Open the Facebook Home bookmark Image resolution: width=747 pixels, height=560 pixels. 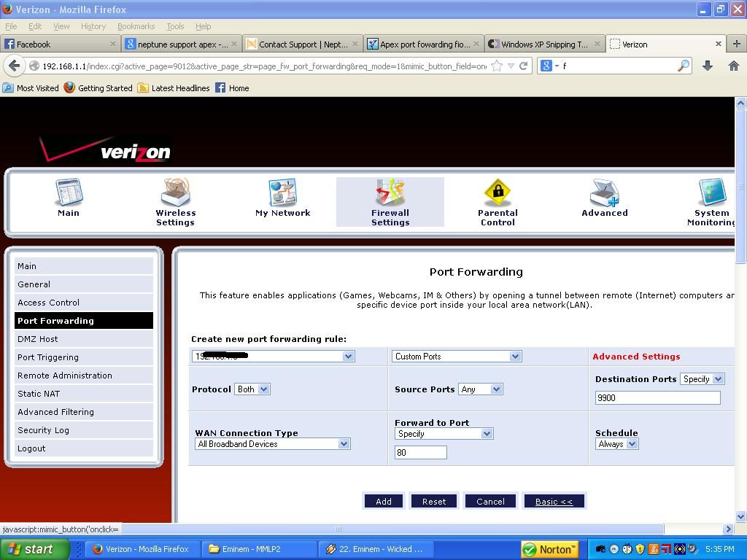click(233, 88)
